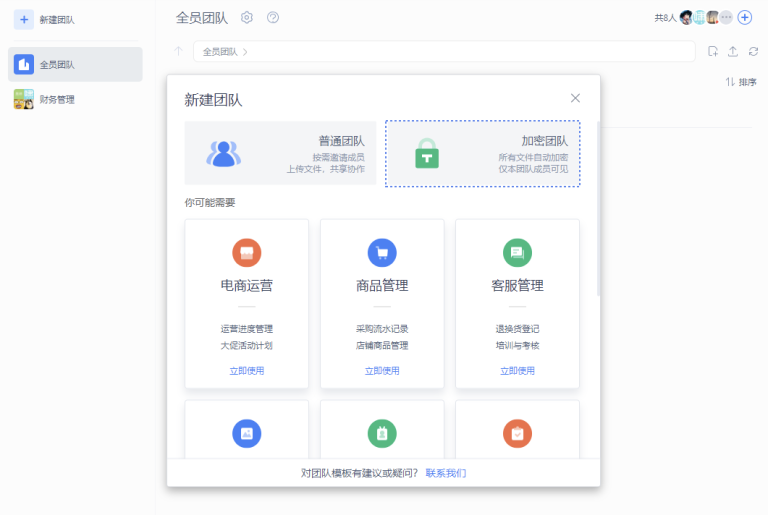This screenshot has height=515, width=768.
Task: Open the 联系我们 link
Action: pyautogui.click(x=445, y=473)
